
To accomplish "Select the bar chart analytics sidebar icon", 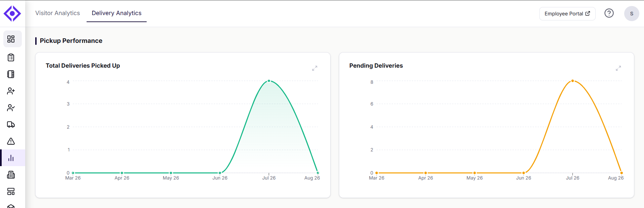I will (x=11, y=158).
